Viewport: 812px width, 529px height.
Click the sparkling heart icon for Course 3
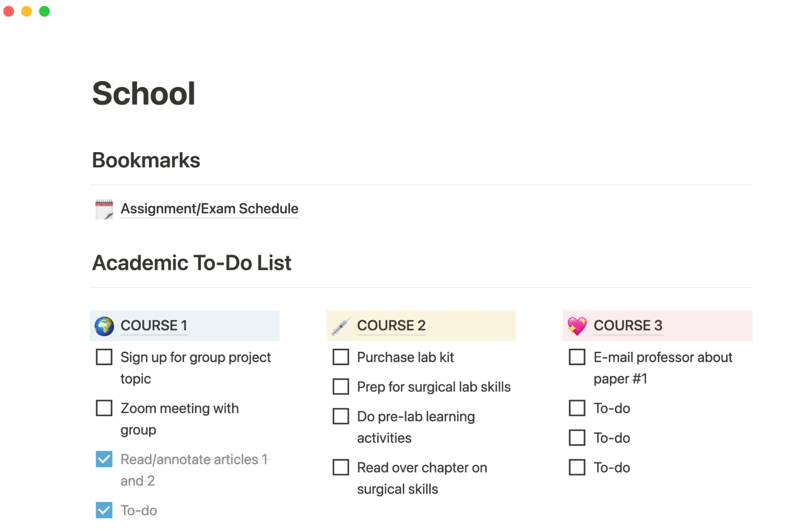577,326
